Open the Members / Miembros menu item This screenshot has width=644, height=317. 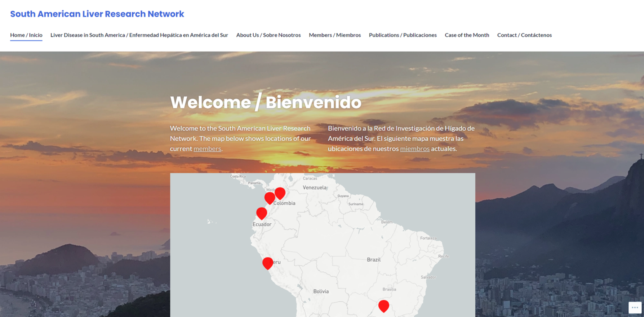(x=335, y=35)
